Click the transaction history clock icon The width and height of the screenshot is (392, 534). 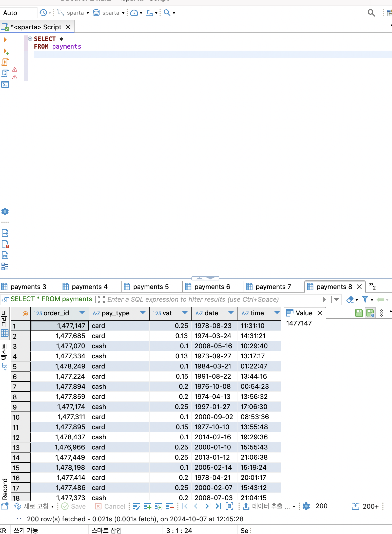(43, 13)
